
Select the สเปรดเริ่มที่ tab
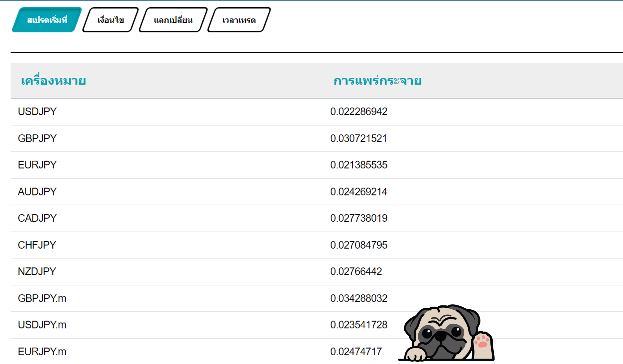47,20
